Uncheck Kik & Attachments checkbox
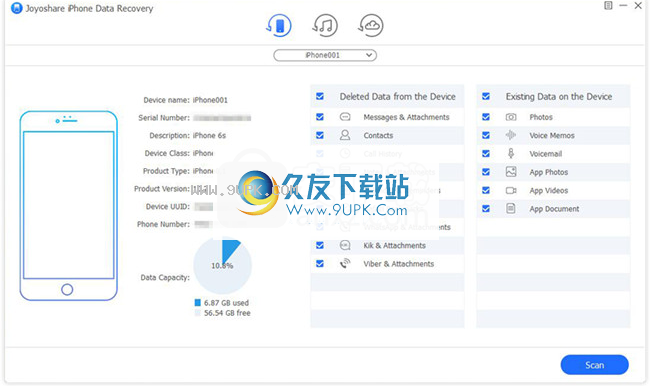 [x=320, y=245]
